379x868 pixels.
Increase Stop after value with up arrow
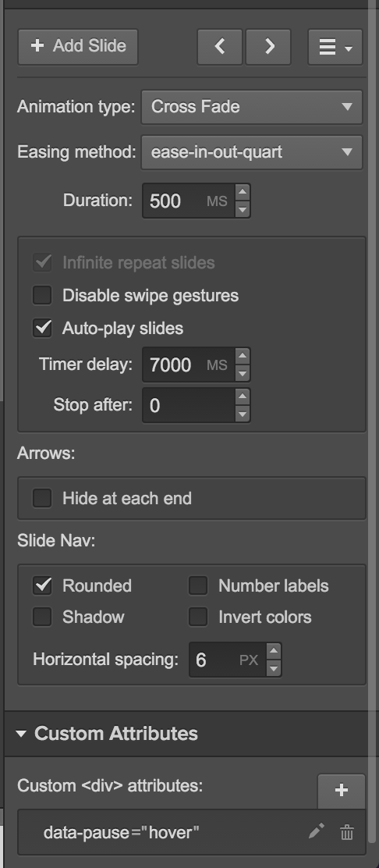(x=243, y=396)
